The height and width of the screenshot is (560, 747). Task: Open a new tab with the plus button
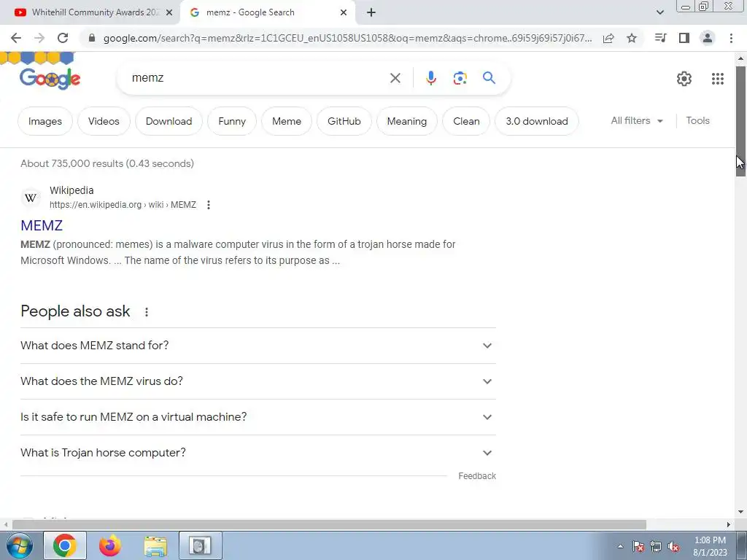point(371,12)
